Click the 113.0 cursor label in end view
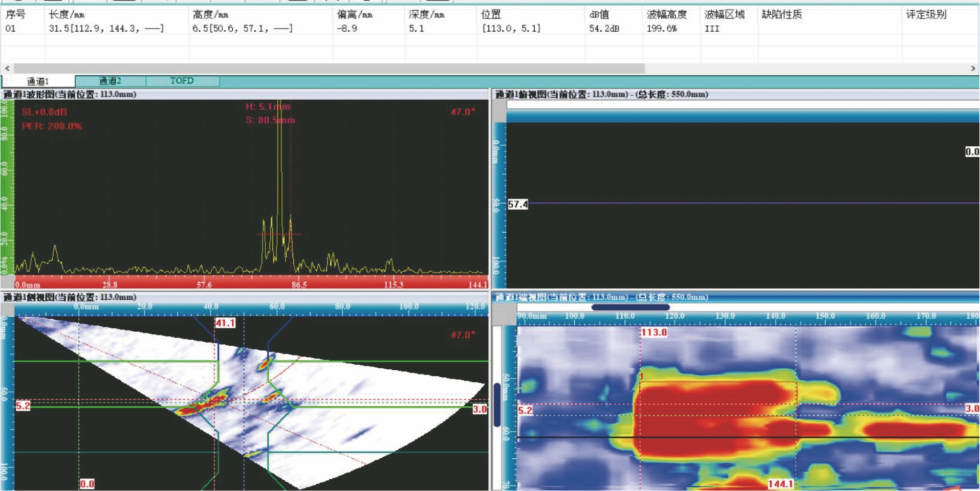The height and width of the screenshot is (491, 980). pyautogui.click(x=654, y=332)
